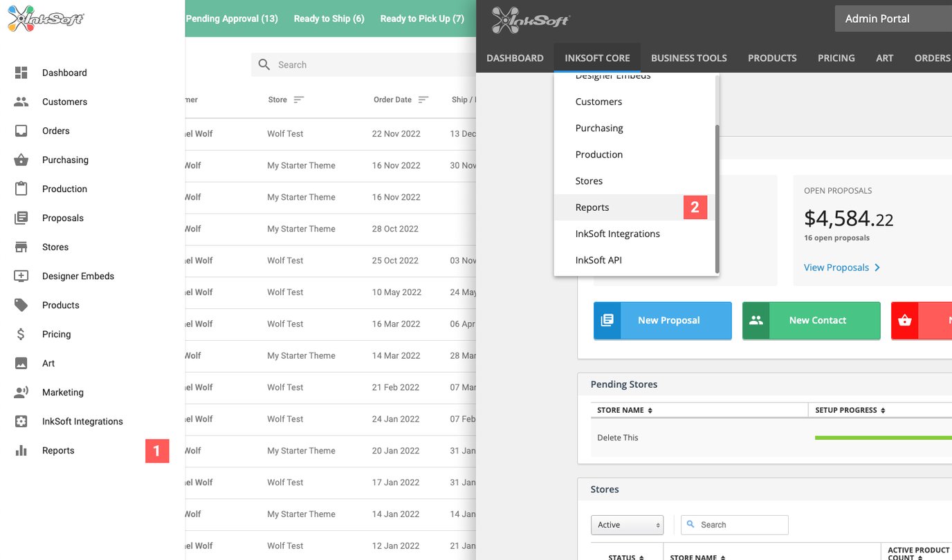
Task: Sort orders by Store column
Action: coord(298,100)
